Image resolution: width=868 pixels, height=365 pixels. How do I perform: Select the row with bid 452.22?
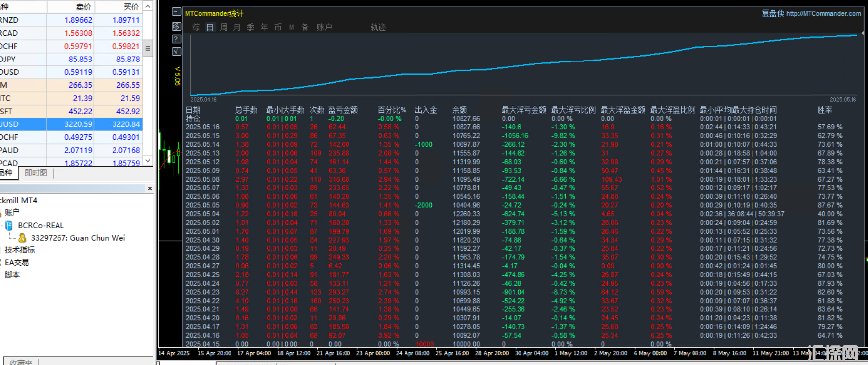(x=71, y=111)
